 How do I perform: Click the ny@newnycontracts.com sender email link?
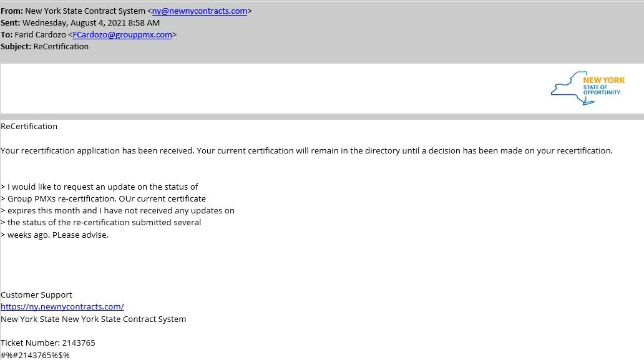click(199, 11)
